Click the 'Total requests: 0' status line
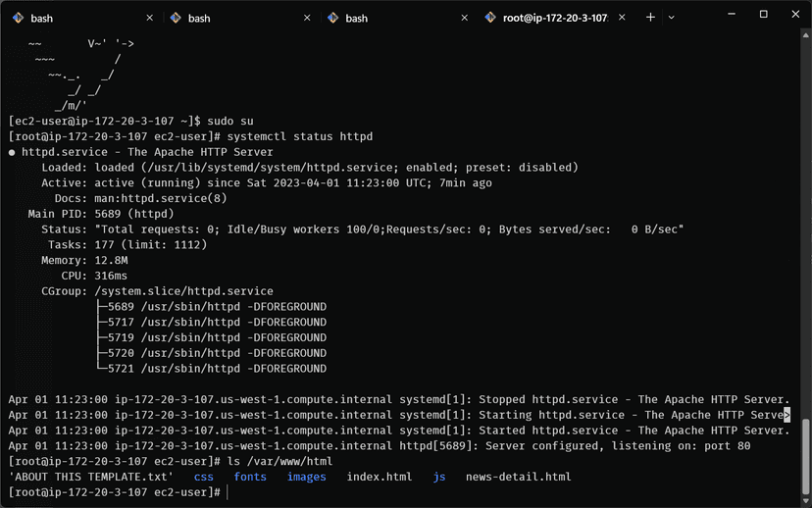Viewport: 812px width, 508px height. [x=363, y=229]
